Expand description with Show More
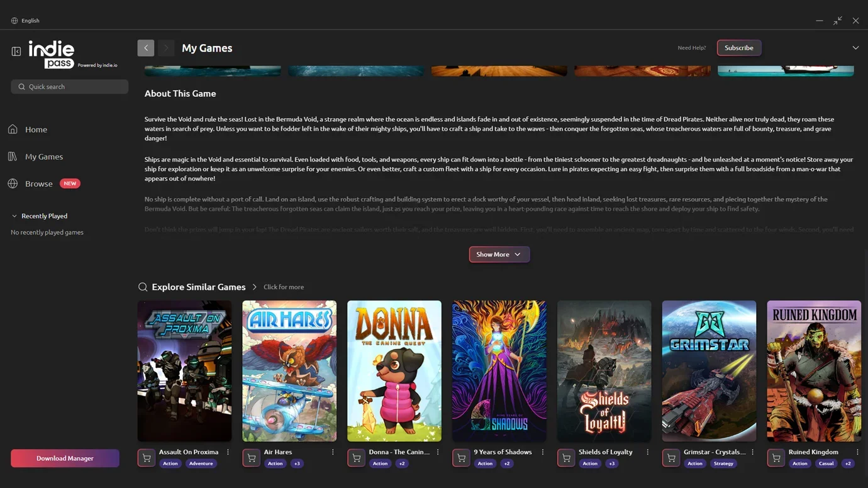 click(x=499, y=255)
